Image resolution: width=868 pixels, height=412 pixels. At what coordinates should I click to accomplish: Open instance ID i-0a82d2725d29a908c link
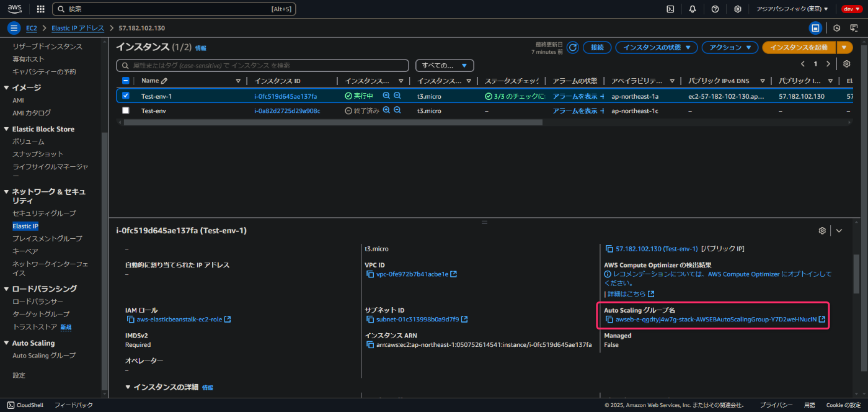click(x=287, y=110)
